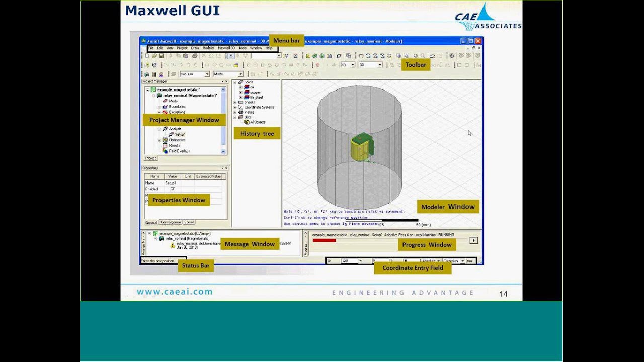Click the Zoom Out magnifier icon
Screen dimensions: 644x362
pyautogui.click(x=406, y=56)
